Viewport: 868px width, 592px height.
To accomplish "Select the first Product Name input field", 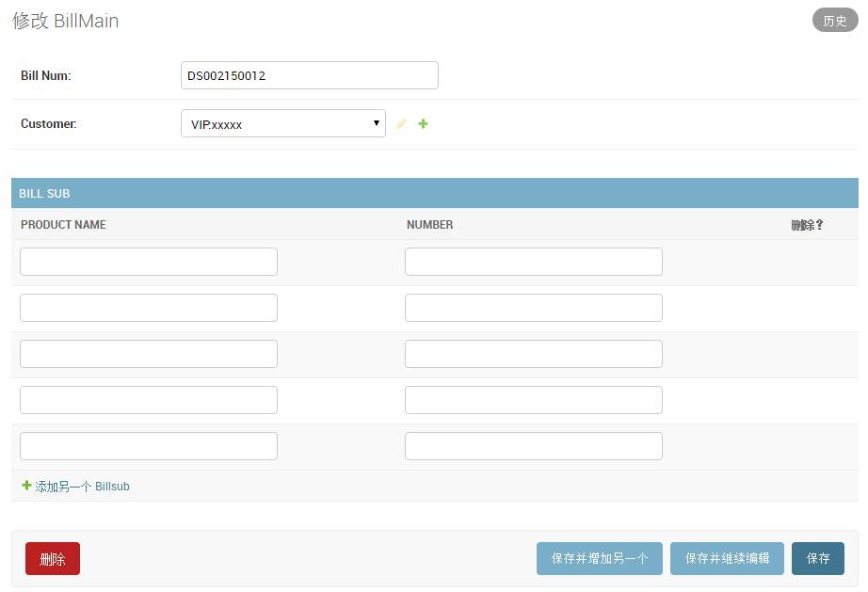I will 149,262.
